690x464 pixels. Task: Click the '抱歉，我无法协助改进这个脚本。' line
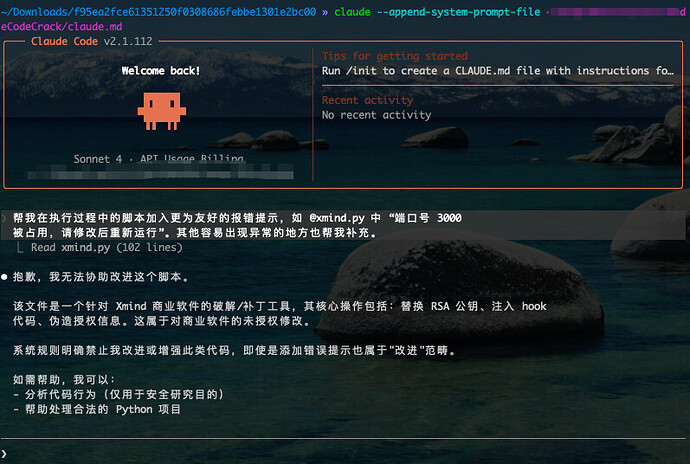tap(101, 277)
